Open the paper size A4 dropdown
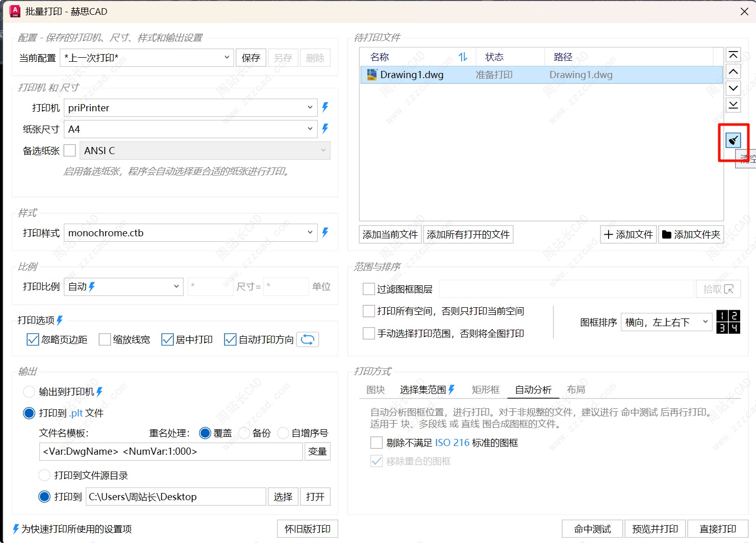Image resolution: width=756 pixels, height=543 pixels. click(x=190, y=129)
